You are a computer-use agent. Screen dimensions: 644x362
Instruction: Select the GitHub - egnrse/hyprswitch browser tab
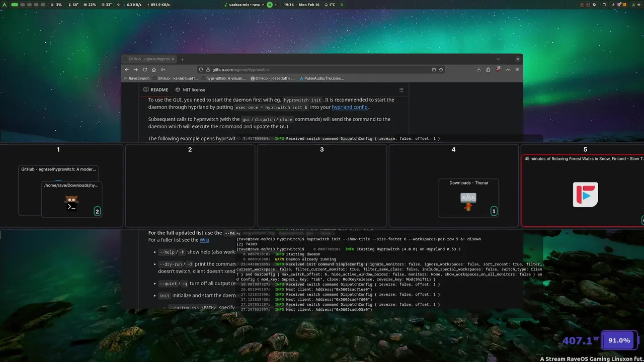pos(148,59)
